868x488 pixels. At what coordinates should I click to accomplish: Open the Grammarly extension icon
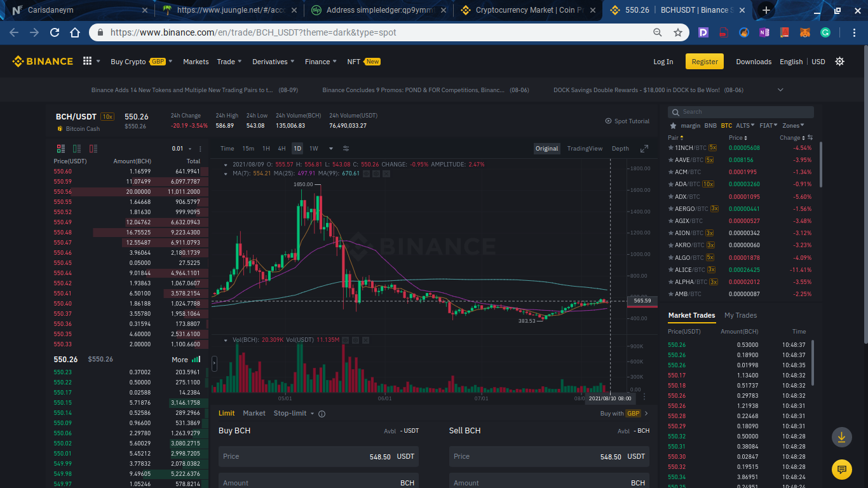(825, 32)
